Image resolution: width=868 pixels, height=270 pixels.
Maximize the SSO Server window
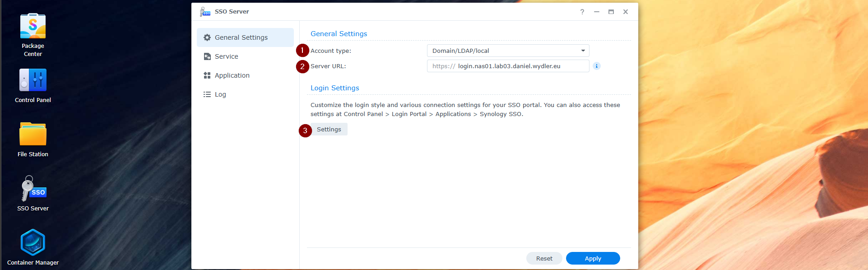click(x=611, y=12)
